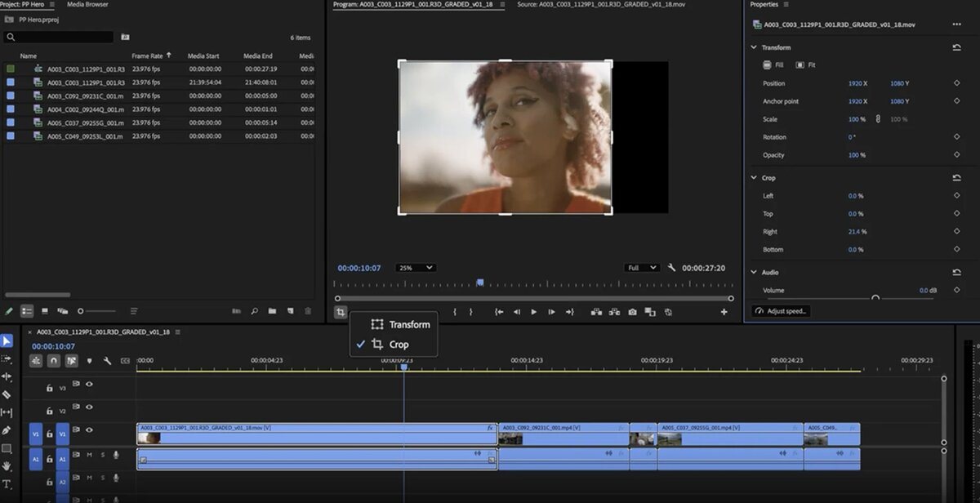Click the Fit button in Transform
Image resolution: width=980 pixels, height=503 pixels.
pyautogui.click(x=804, y=65)
